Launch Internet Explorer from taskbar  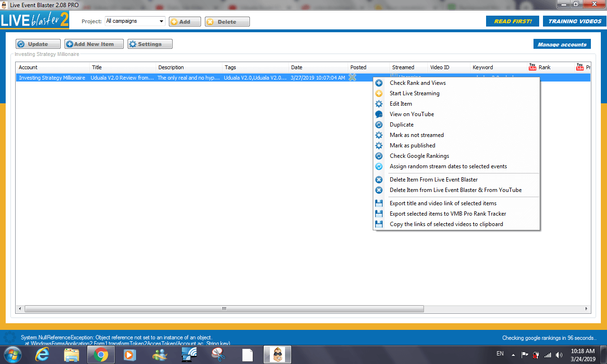pyautogui.click(x=43, y=355)
